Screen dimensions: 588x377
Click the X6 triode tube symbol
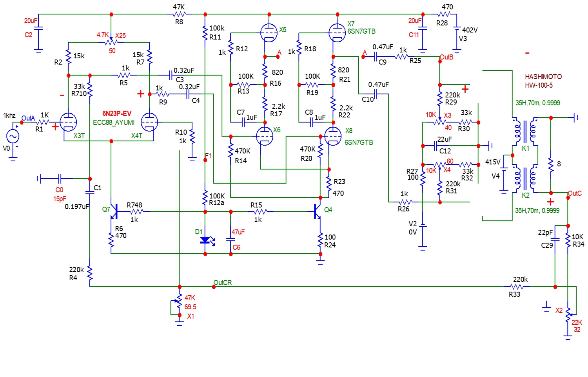[265, 136]
